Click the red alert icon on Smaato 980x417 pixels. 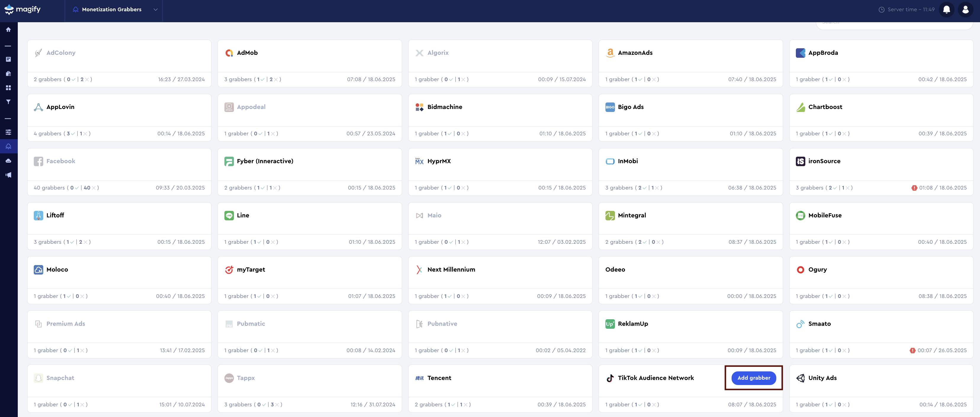coord(912,350)
